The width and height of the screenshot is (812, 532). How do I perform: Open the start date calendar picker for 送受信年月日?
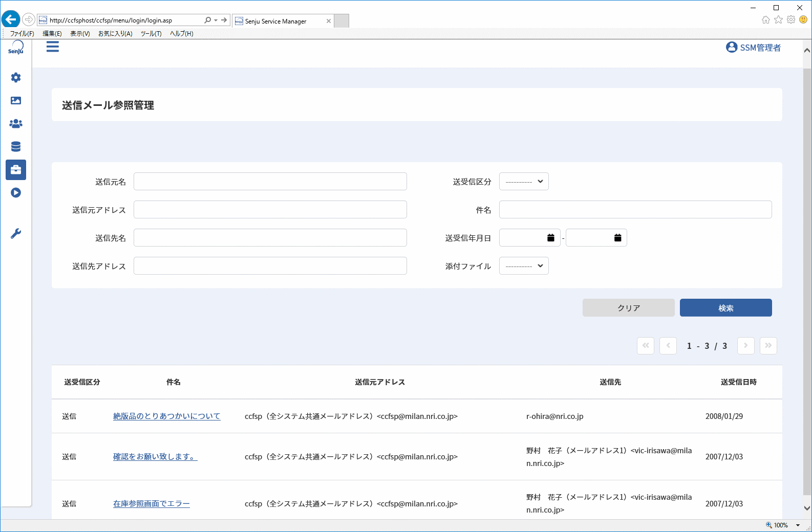[x=551, y=238]
